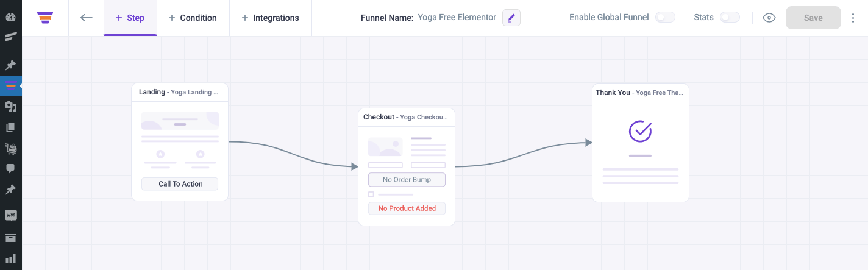868x270 pixels.
Task: Toggle Enable Global Funnel switch
Action: (x=665, y=18)
